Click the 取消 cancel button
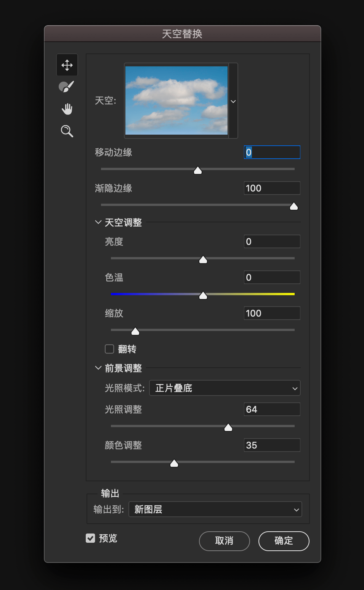 pyautogui.click(x=224, y=541)
